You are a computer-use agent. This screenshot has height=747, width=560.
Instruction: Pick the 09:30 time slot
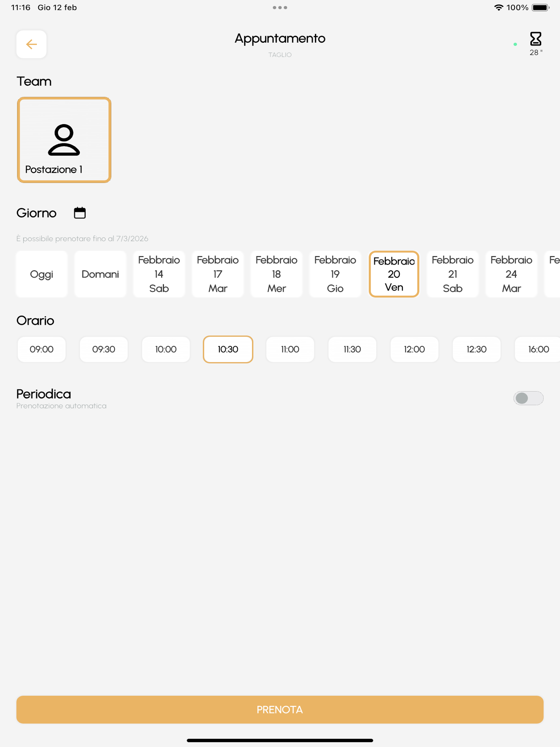click(104, 349)
